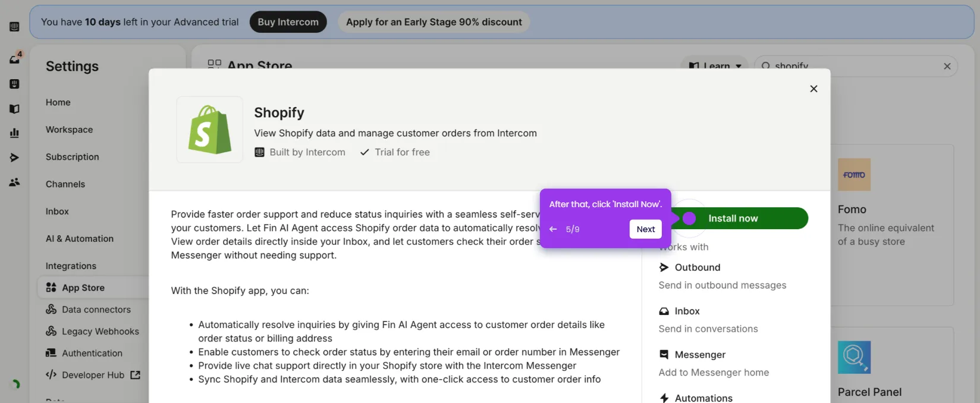Click the '5/9' step counter

(x=573, y=229)
